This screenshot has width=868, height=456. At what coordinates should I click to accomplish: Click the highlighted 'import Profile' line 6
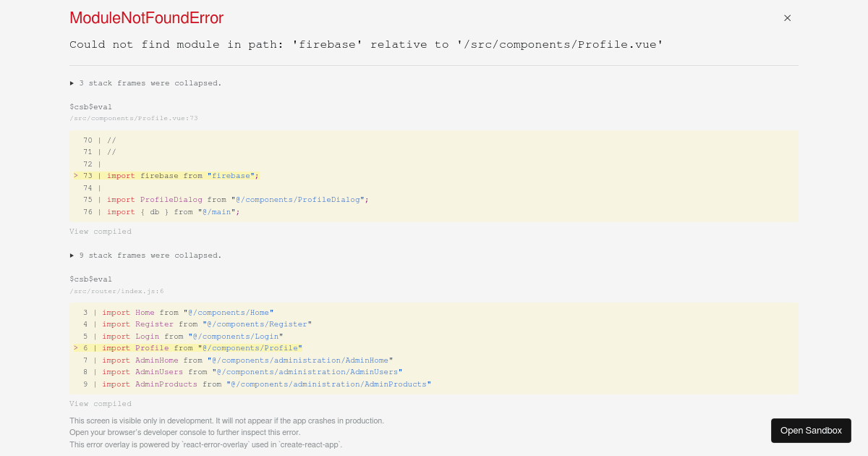pyautogui.click(x=188, y=347)
